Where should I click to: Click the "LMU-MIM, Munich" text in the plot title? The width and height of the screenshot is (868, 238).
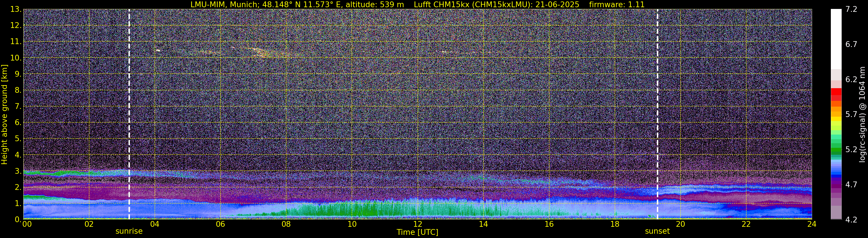click(x=225, y=5)
